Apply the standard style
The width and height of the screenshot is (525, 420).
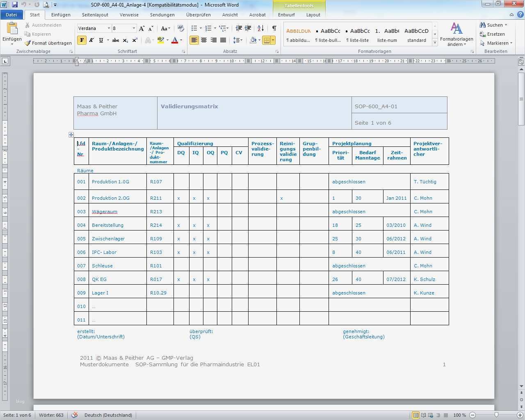[x=417, y=35]
